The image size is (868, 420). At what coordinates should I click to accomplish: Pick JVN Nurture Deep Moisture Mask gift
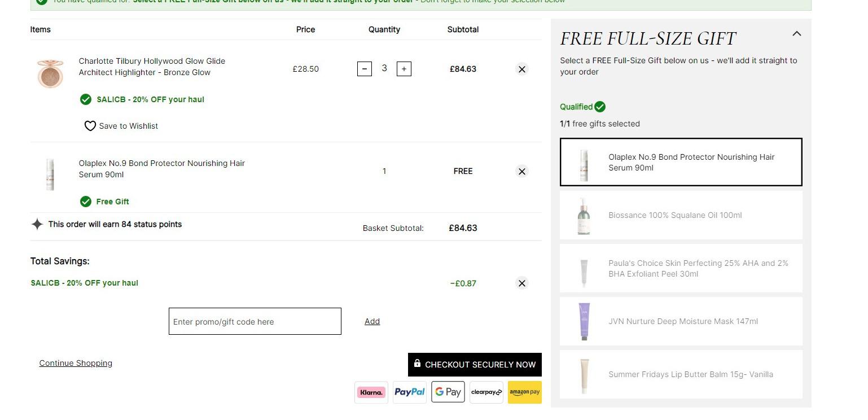[x=681, y=321]
